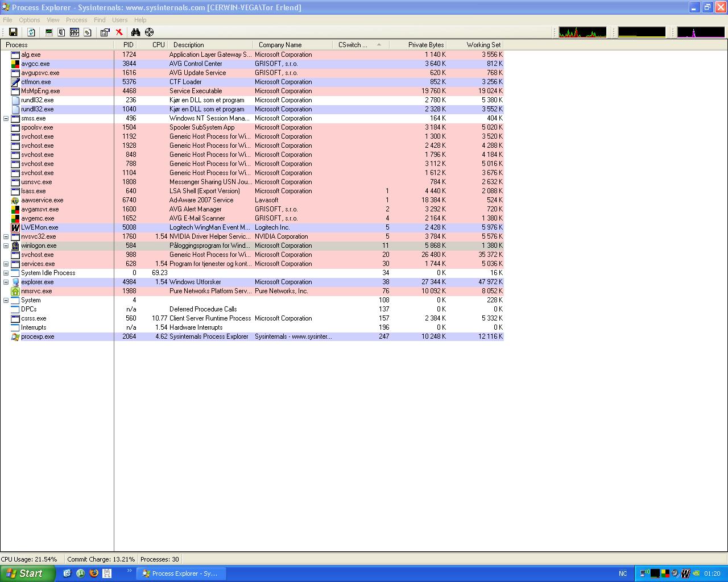Image resolution: width=728 pixels, height=582 pixels.
Task: Sort by the Description column header
Action: pyautogui.click(x=210, y=45)
